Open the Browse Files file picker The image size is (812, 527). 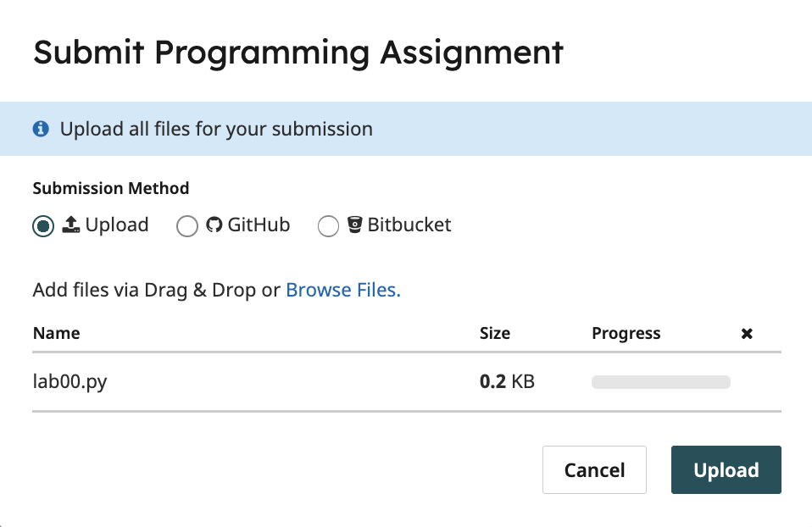(342, 290)
